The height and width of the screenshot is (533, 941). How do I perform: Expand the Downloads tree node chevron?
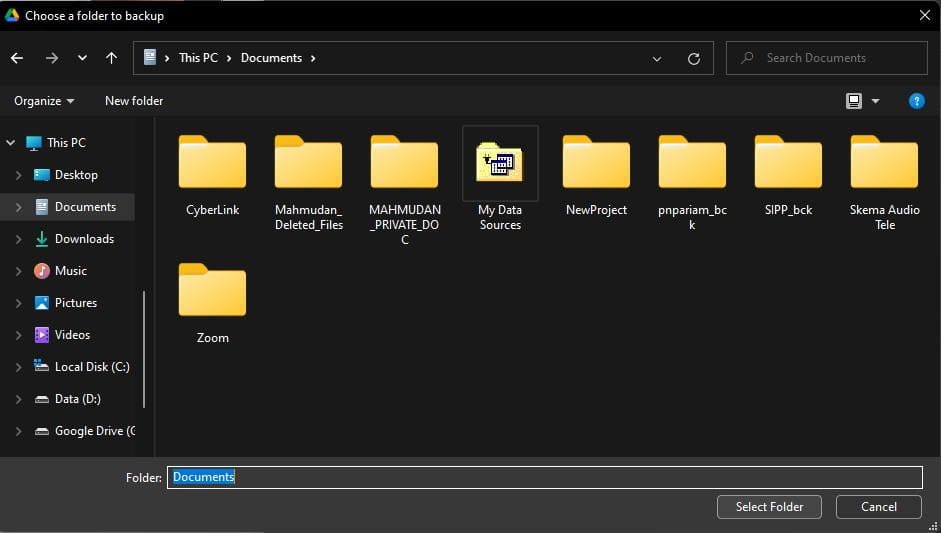click(x=19, y=239)
